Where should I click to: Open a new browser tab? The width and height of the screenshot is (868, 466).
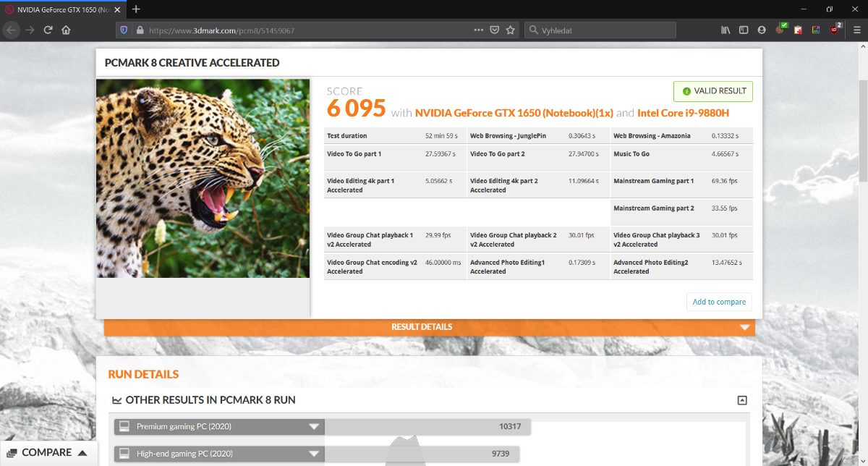click(136, 9)
